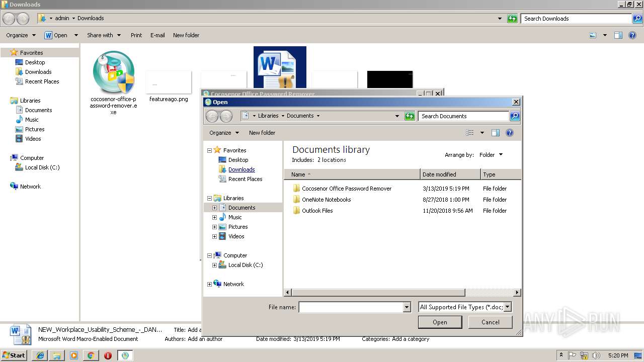
Task: Select Local Disk (C:) in Open dialog tree
Action: point(246,265)
